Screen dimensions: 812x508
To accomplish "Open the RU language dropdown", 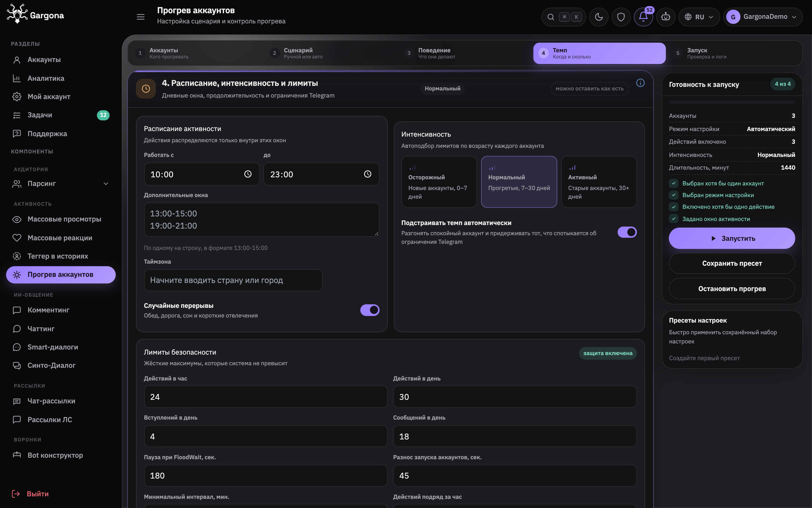I will tap(699, 17).
